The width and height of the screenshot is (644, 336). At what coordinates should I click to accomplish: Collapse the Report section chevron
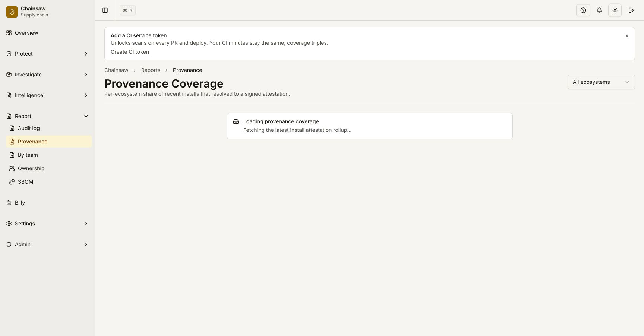point(86,116)
